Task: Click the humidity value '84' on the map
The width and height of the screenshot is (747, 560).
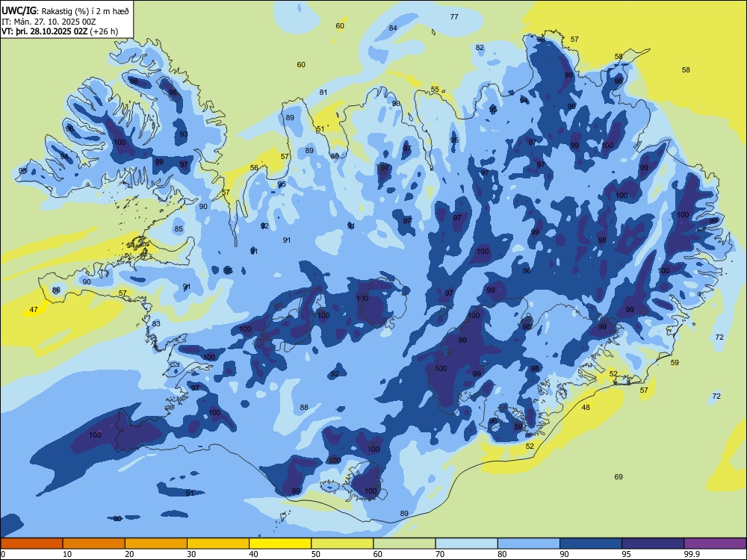Action: [393, 28]
